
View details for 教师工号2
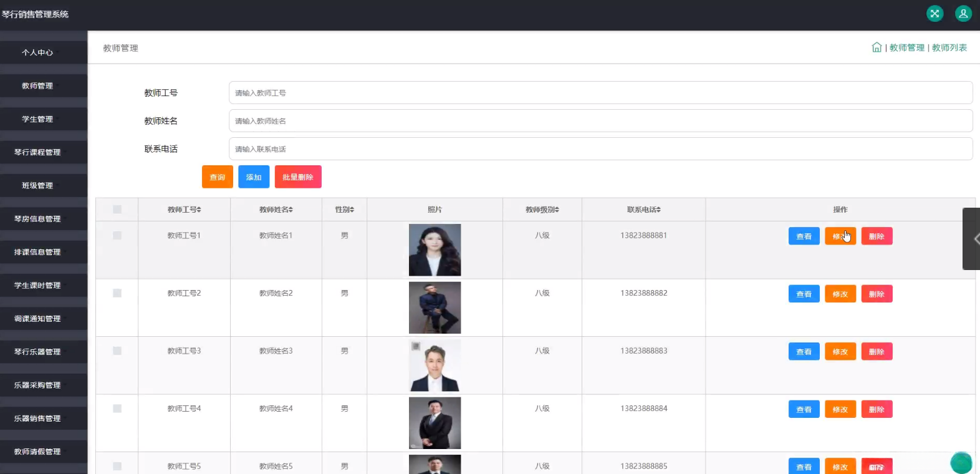[804, 294]
